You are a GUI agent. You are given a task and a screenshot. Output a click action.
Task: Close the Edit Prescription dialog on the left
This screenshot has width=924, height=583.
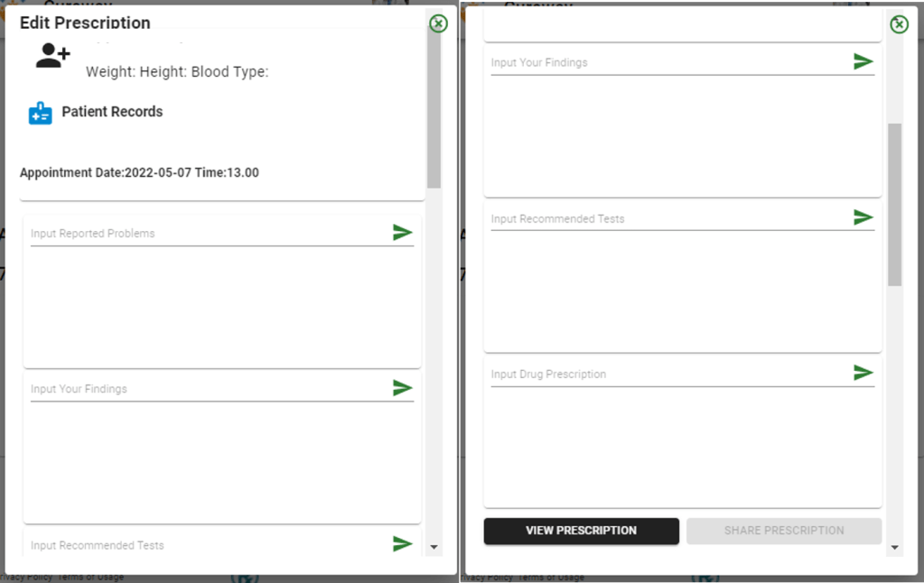439,23
